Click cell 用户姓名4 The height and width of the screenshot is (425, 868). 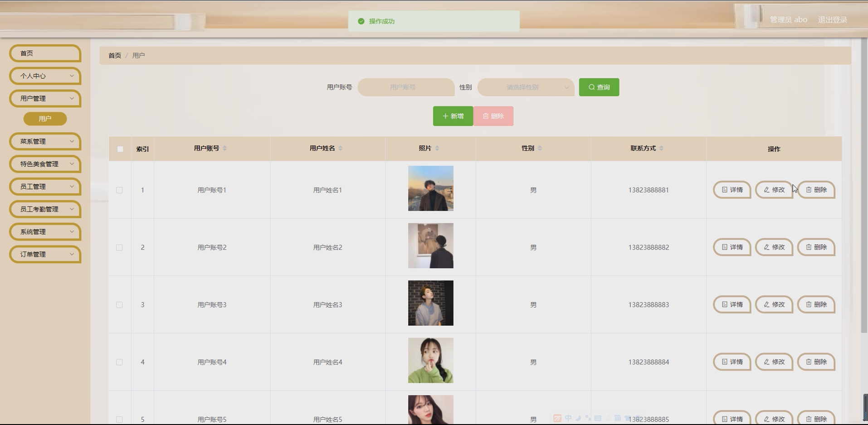327,362
